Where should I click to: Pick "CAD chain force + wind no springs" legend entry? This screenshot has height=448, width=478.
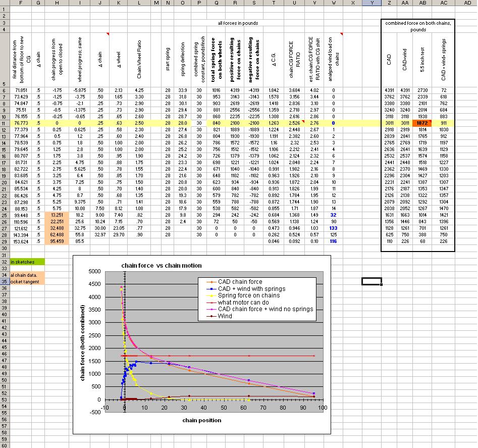[x=265, y=309]
